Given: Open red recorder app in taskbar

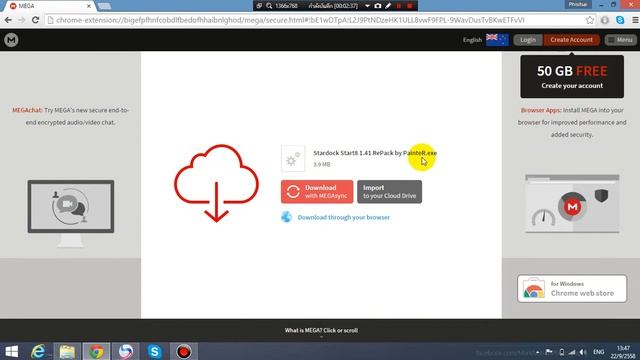Looking at the screenshot, I should (184, 351).
